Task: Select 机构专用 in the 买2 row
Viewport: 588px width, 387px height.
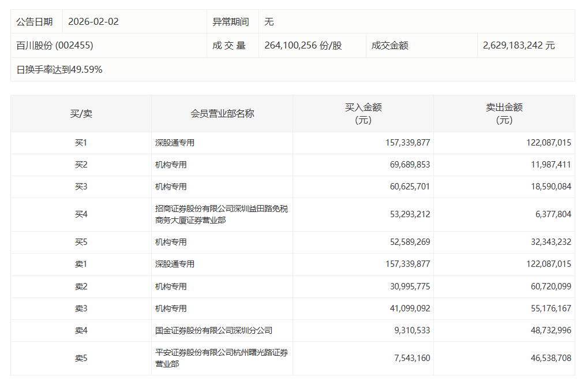Action: (x=171, y=165)
